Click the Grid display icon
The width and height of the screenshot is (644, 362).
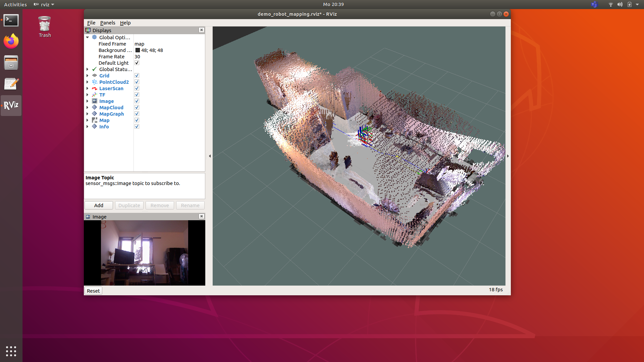(95, 76)
